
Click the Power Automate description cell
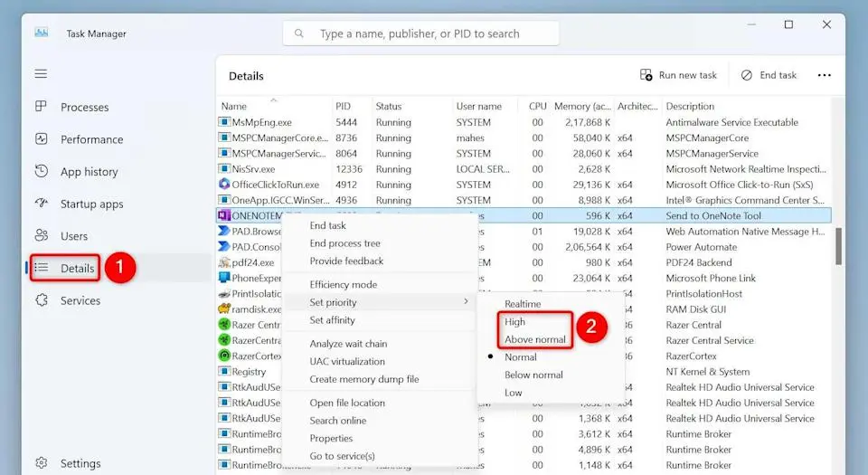click(x=702, y=247)
